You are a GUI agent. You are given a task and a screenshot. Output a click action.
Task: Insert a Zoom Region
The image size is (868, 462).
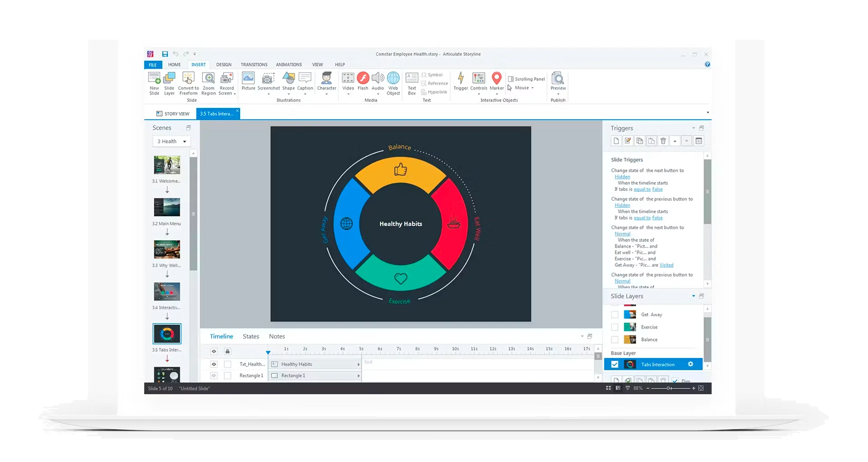[x=208, y=84]
